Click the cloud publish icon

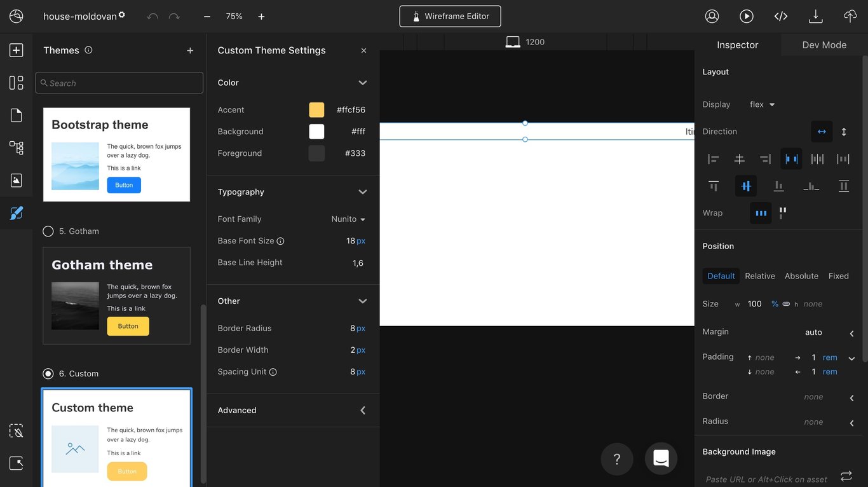tap(850, 17)
